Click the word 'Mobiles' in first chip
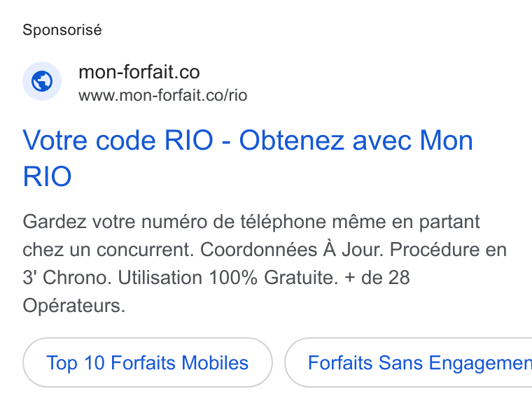This screenshot has width=532, height=410. pyautogui.click(x=215, y=362)
